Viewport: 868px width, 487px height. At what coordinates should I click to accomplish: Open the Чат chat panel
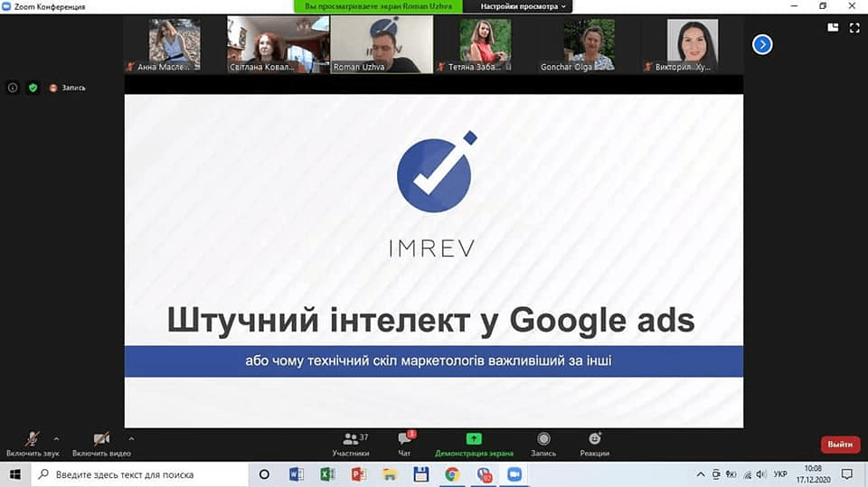[405, 445]
